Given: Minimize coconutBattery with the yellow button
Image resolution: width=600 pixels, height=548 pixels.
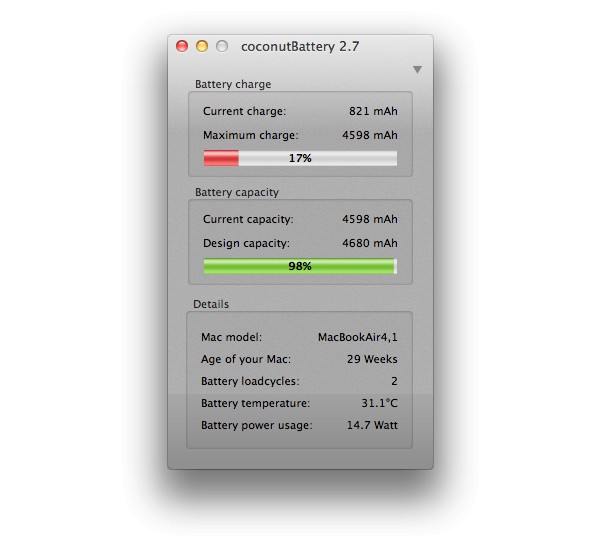Looking at the screenshot, I should tap(202, 46).
